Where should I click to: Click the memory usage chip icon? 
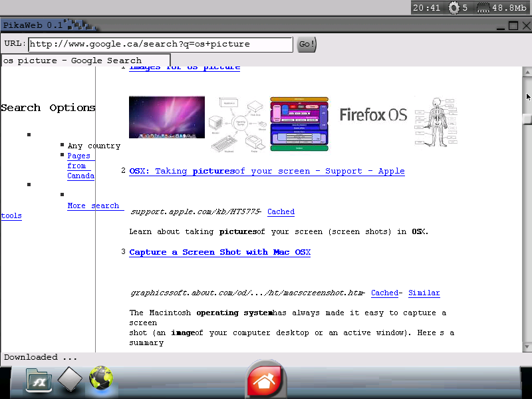click(483, 8)
